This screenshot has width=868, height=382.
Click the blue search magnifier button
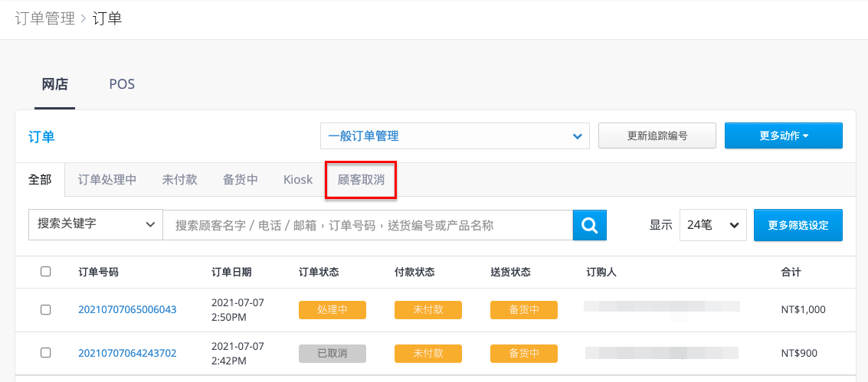click(590, 225)
